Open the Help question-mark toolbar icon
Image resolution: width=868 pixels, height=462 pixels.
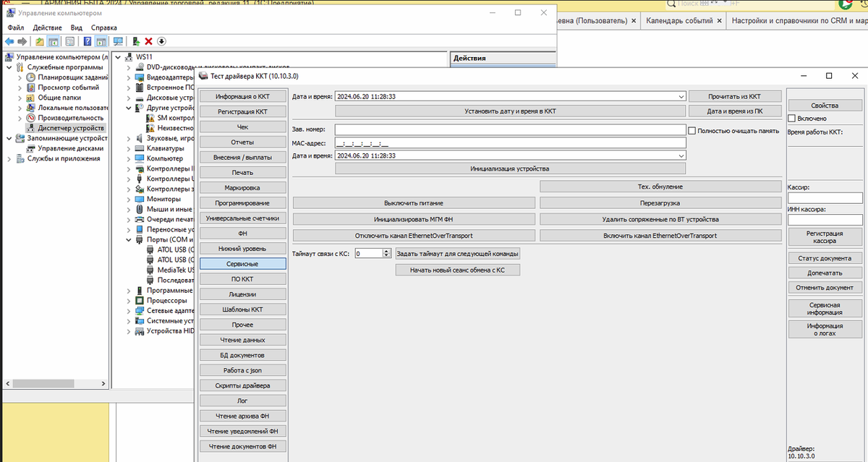coord(88,41)
